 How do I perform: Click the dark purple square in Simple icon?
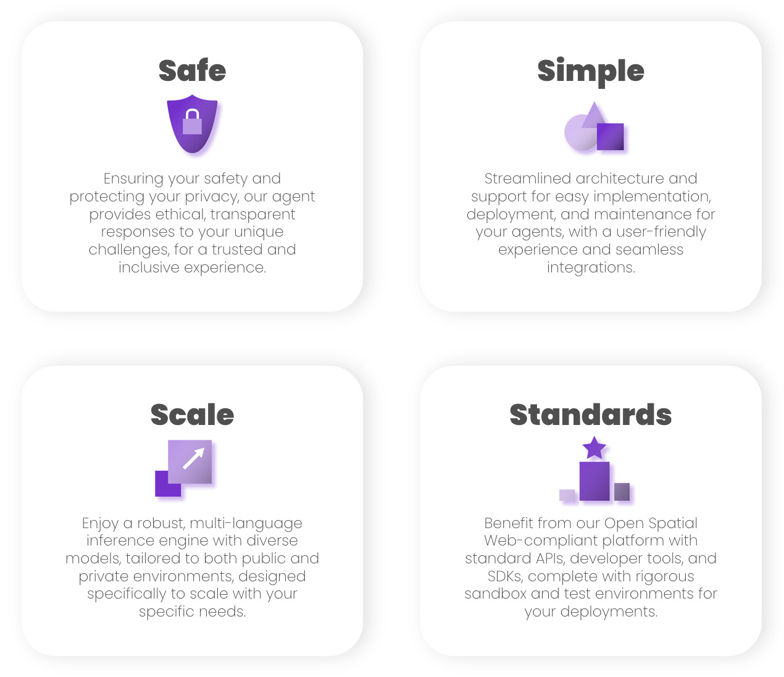tap(611, 137)
